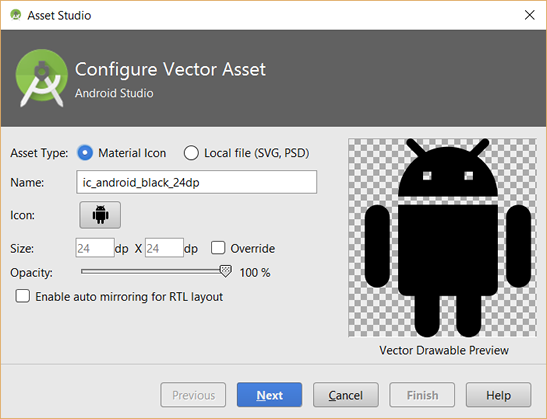Viewport: 547px width, 419px height.
Task: Enable auto mirroring for RTL layout
Action: [x=23, y=296]
